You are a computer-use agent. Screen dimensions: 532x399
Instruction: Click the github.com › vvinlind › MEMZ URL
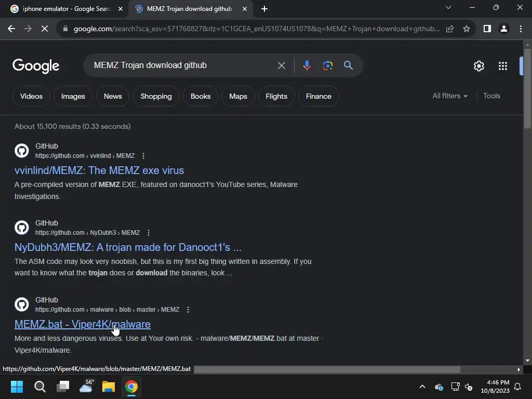pos(85,156)
